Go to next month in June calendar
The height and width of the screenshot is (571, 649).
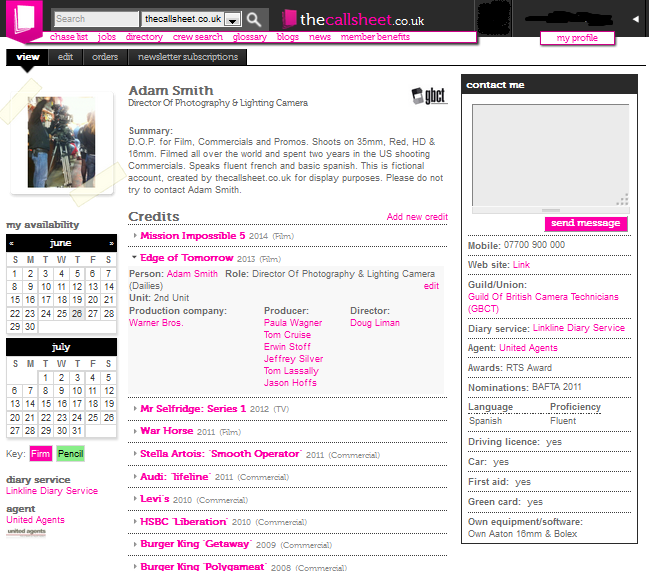tap(111, 243)
